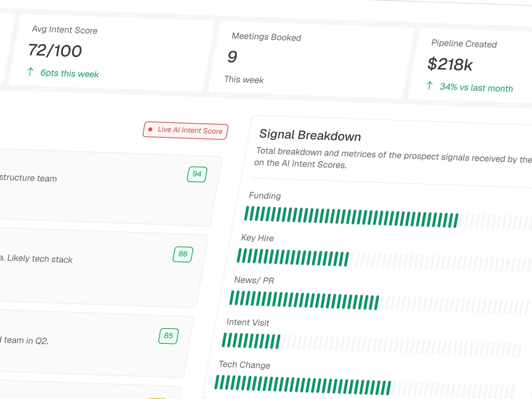Select the intent score badge 86
Screen dimensions: 532x399
coord(183,254)
